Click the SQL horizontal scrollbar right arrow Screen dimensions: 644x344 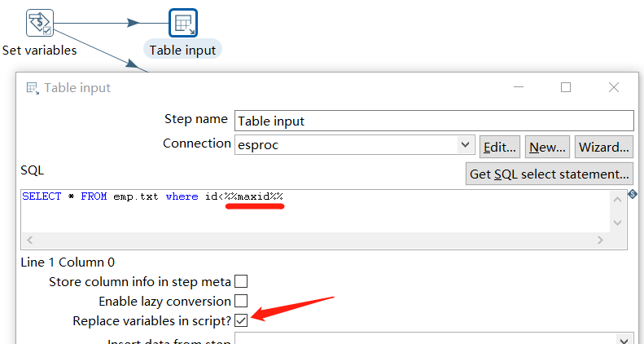point(601,240)
